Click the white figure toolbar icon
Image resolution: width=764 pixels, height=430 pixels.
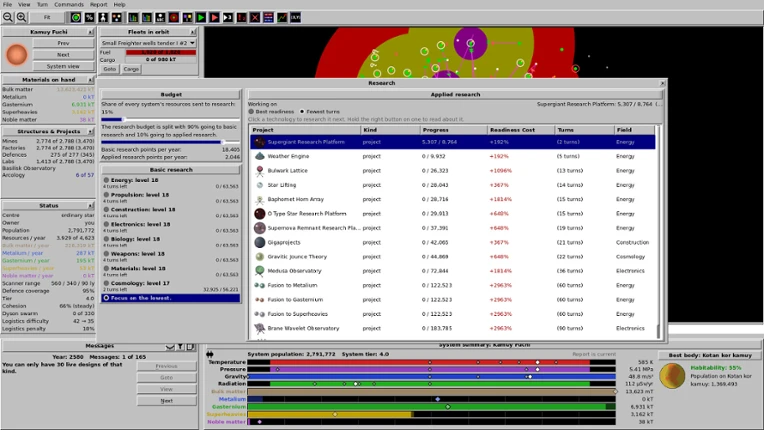(x=103, y=18)
